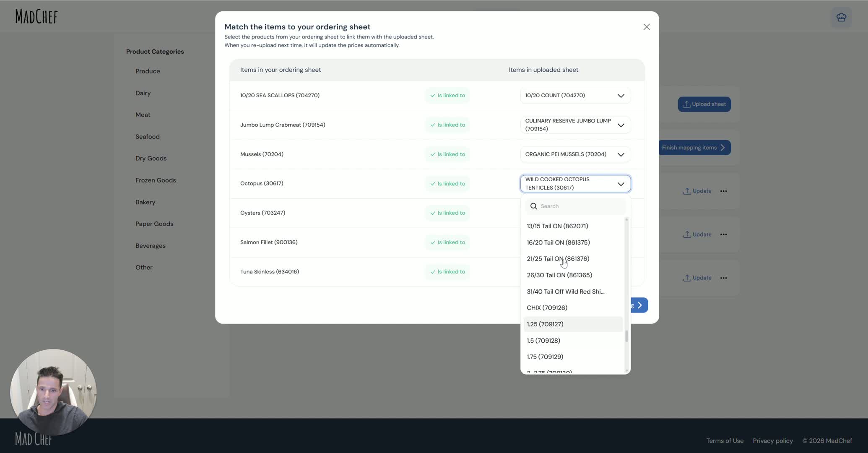The width and height of the screenshot is (868, 453).
Task: Click the dropdown list scrollbar thumb
Action: (x=626, y=336)
